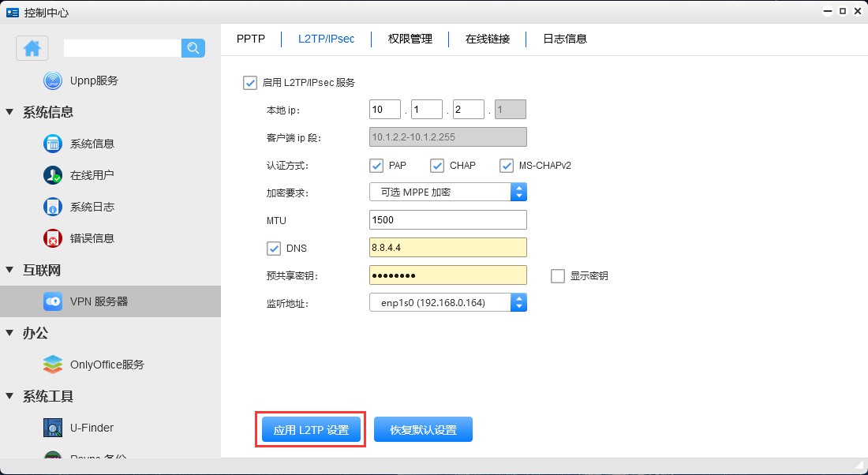Image resolution: width=868 pixels, height=475 pixels.
Task: Open the 系统日志 icon
Action: coord(53,207)
